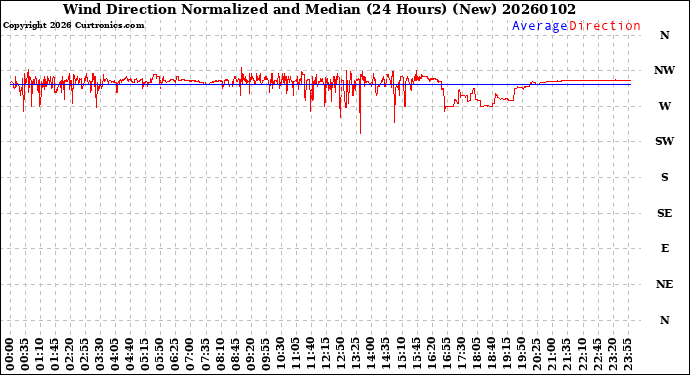Click the NW axis label
The width and height of the screenshot is (690, 375).
point(664,70)
